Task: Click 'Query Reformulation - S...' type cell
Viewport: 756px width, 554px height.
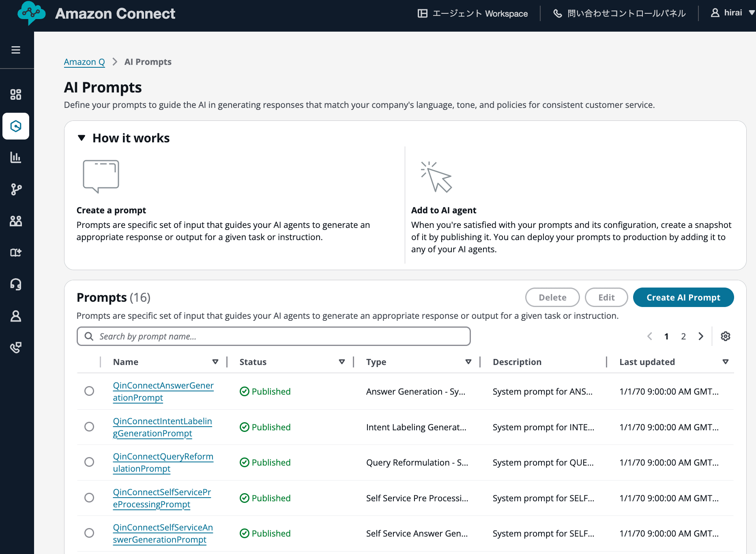Action: tap(417, 462)
